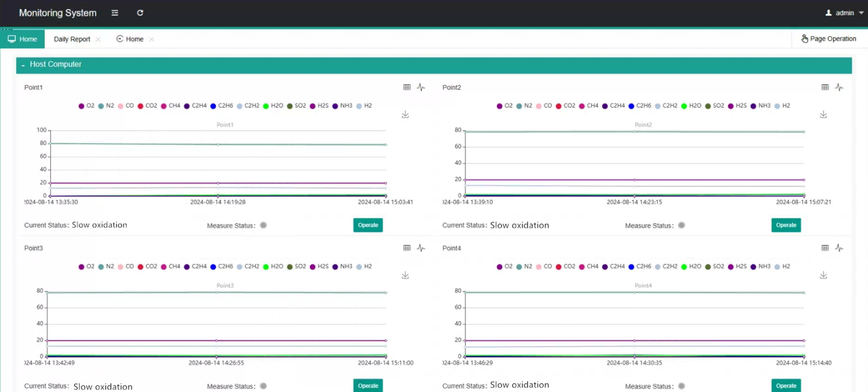Click the sidebar menu toggle icon
Image resolution: width=868 pixels, height=392 pixels.
pyautogui.click(x=115, y=13)
